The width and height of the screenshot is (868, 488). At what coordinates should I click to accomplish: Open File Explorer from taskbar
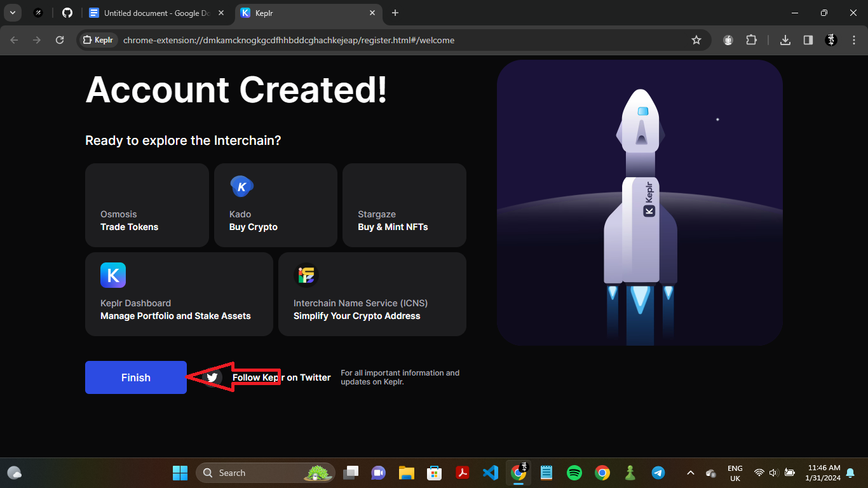(x=407, y=473)
